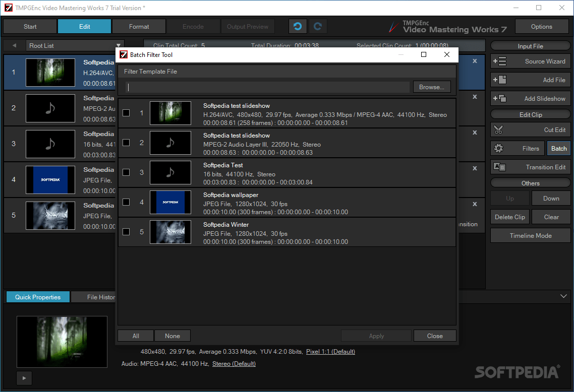
Task: Select the Softpedia Winter thumbnail in batch list
Action: click(x=170, y=232)
